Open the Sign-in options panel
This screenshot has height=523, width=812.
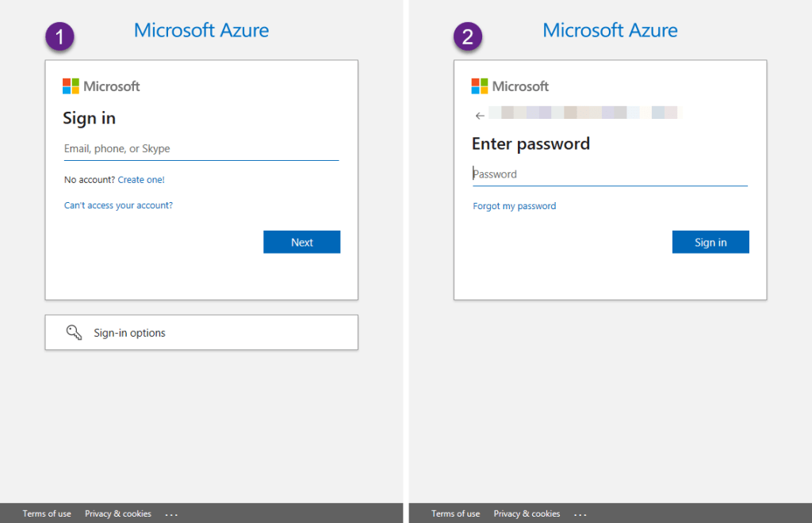tap(201, 333)
